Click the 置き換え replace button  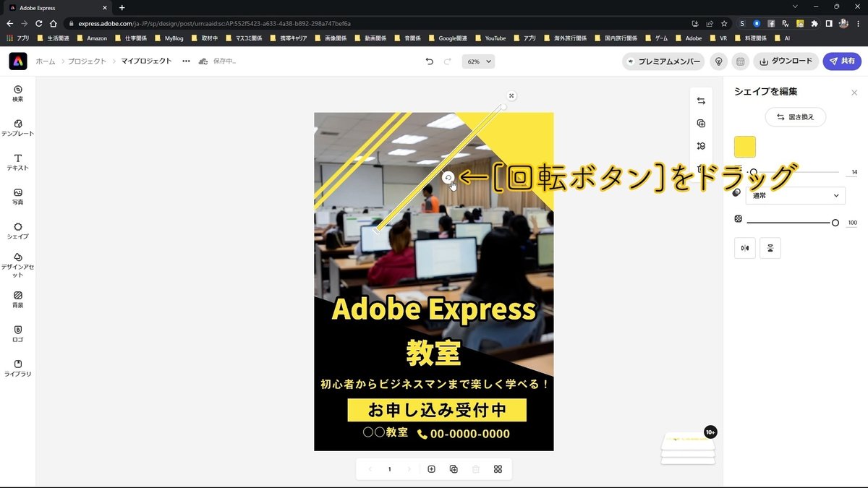[x=796, y=117]
